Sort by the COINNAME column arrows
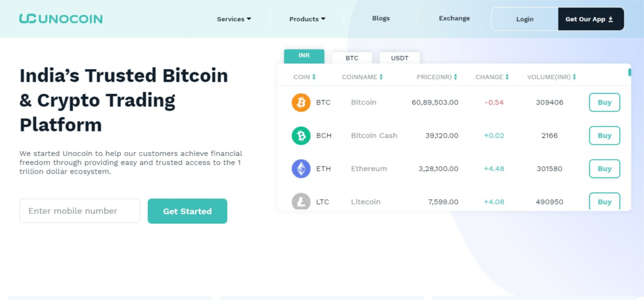The width and height of the screenshot is (644, 300). (381, 77)
